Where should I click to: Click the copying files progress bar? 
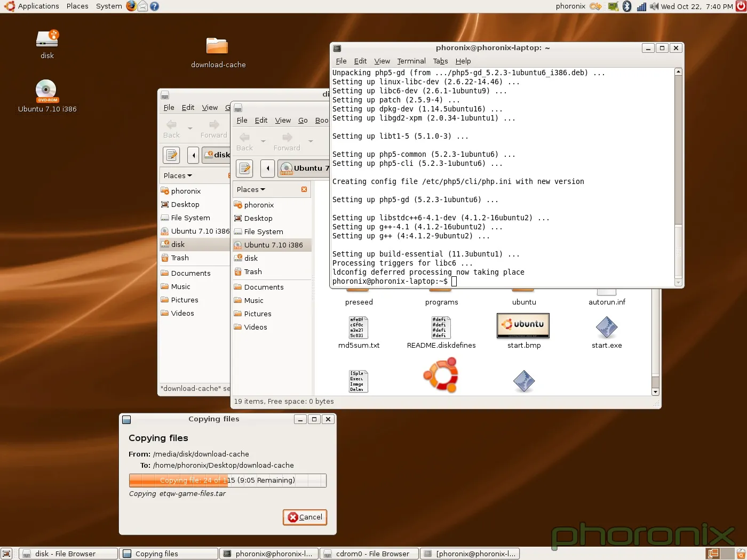[x=227, y=481]
